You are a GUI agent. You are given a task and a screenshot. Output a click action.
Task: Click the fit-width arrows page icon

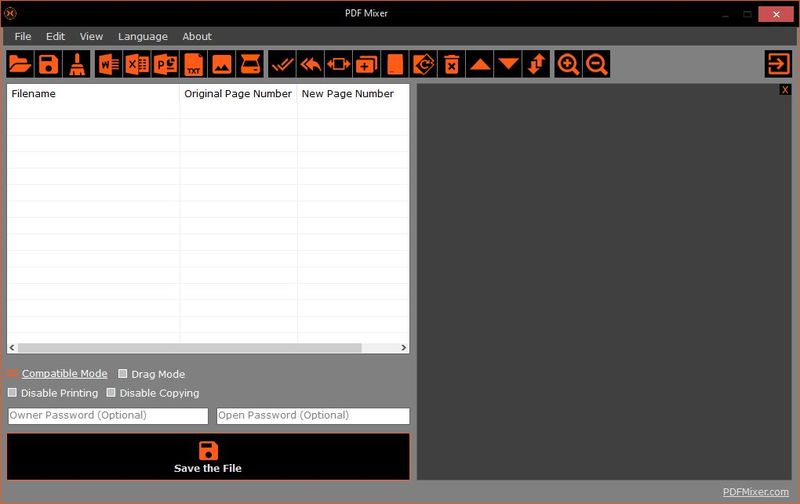coord(339,64)
